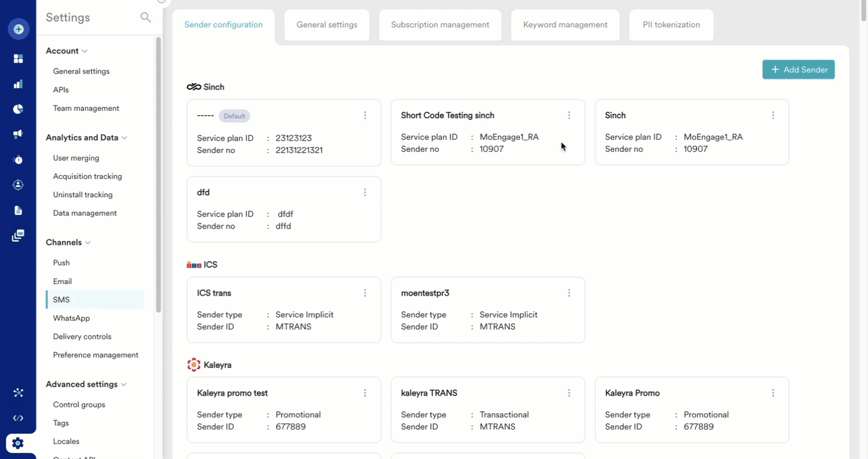868x459 pixels.
Task: Click the 'Kaleyra promo test' card title
Action: pyautogui.click(x=232, y=393)
